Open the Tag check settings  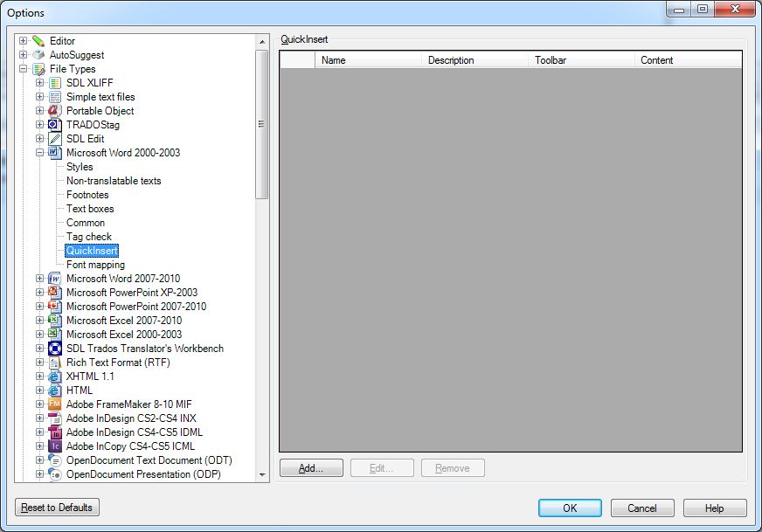(x=89, y=237)
